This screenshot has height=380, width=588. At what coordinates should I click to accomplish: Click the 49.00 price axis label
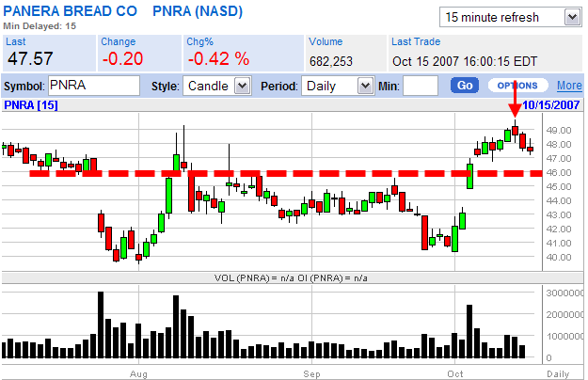click(559, 131)
